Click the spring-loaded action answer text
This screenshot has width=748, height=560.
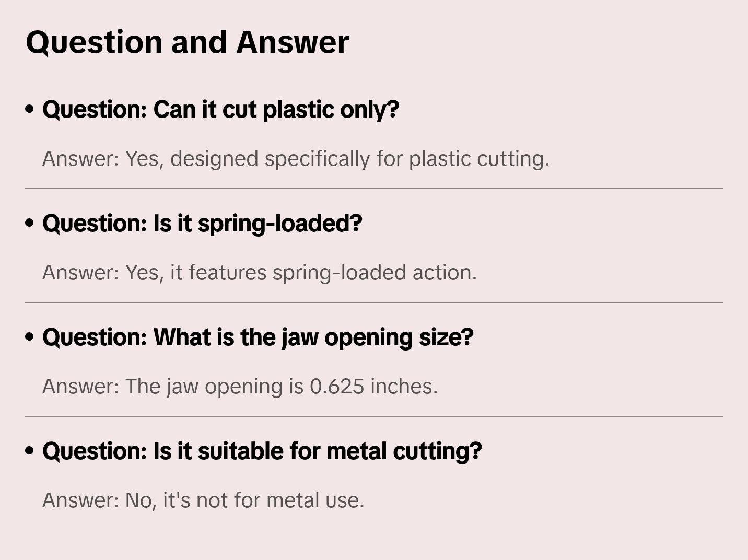259,273
